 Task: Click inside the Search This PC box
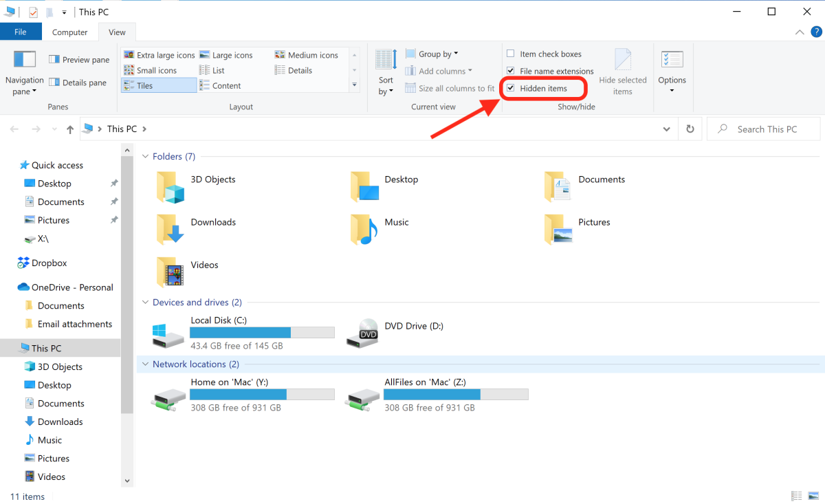coord(763,129)
